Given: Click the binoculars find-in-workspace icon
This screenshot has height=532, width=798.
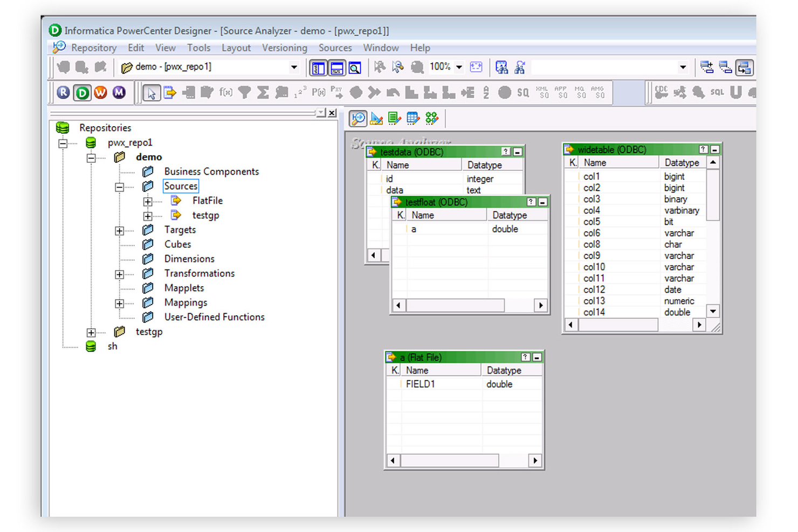Looking at the screenshot, I should [502, 67].
